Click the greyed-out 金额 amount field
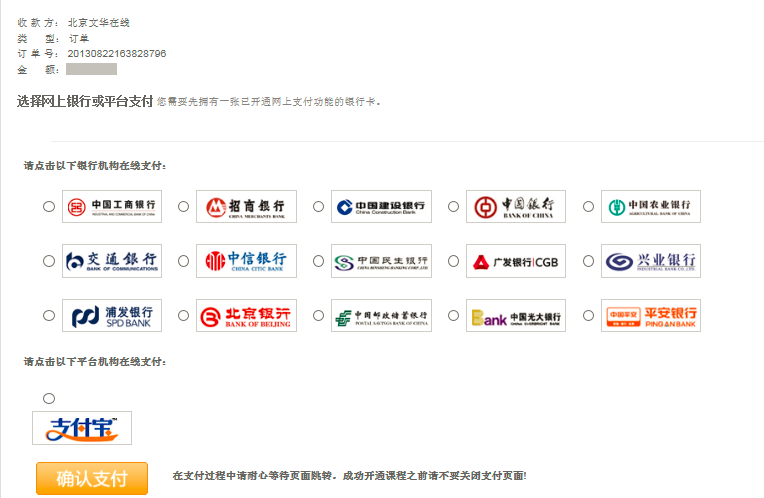The image size is (764, 498). (x=92, y=69)
